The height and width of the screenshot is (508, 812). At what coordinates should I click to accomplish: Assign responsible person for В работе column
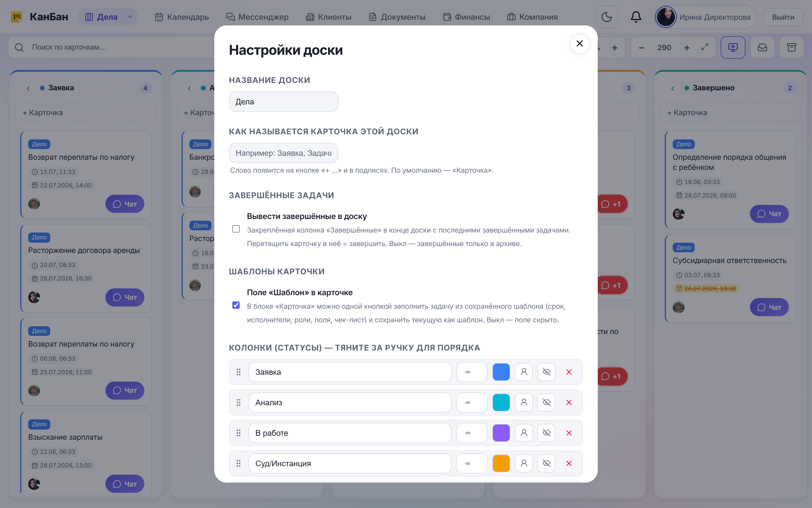click(524, 433)
